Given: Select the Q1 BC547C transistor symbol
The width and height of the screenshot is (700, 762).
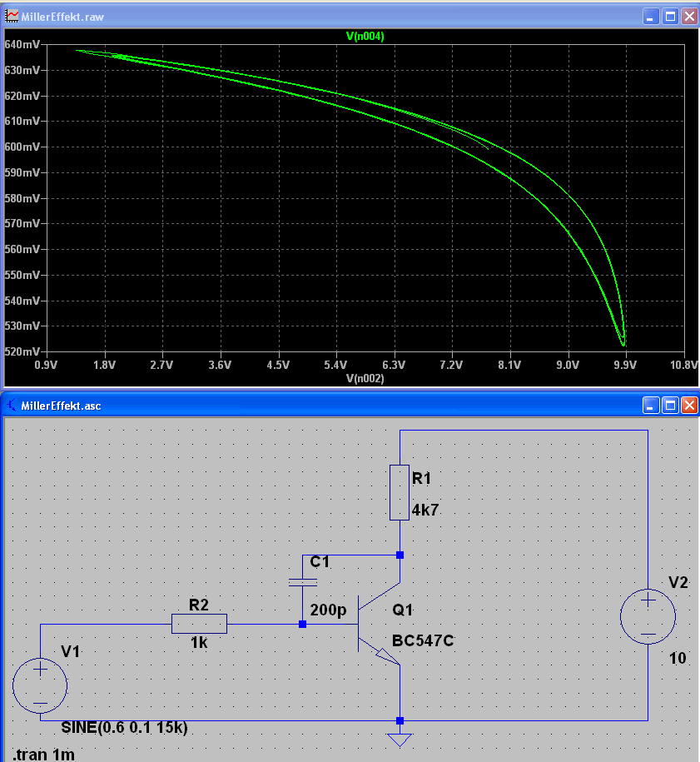Looking at the screenshot, I should tap(379, 624).
